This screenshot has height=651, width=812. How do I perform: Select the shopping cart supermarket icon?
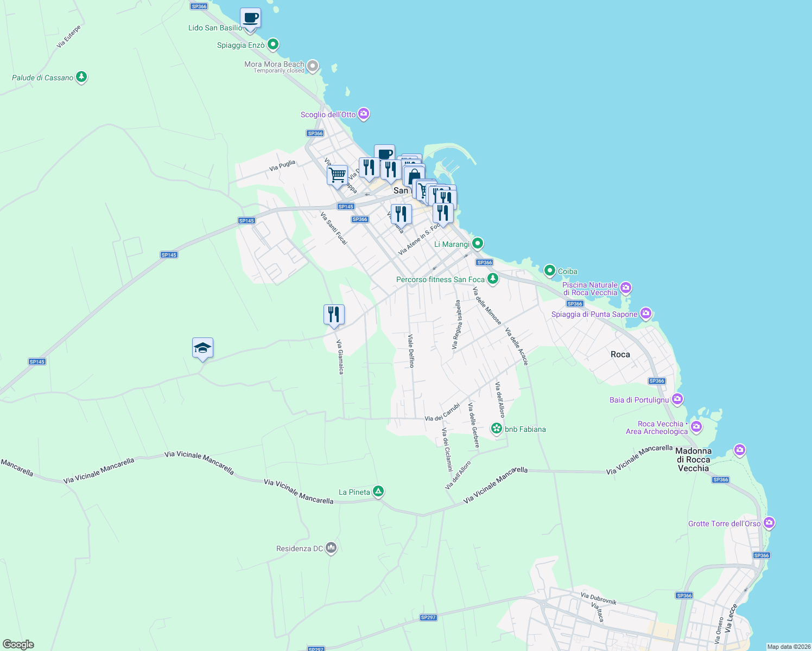point(337,175)
